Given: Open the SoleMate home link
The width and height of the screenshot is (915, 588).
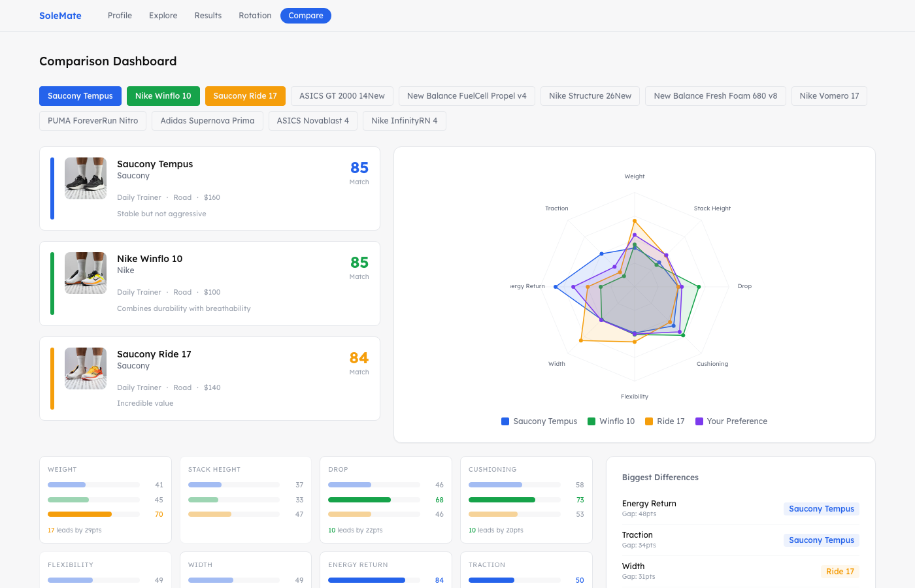Looking at the screenshot, I should tap(60, 15).
